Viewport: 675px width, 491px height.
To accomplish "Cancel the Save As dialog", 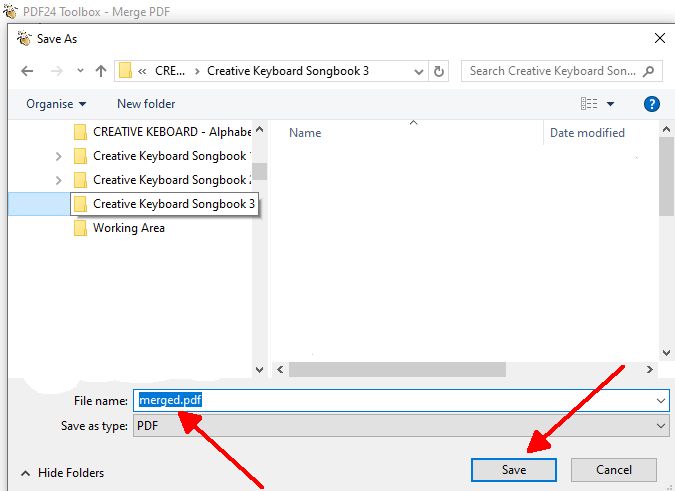I will coord(613,470).
